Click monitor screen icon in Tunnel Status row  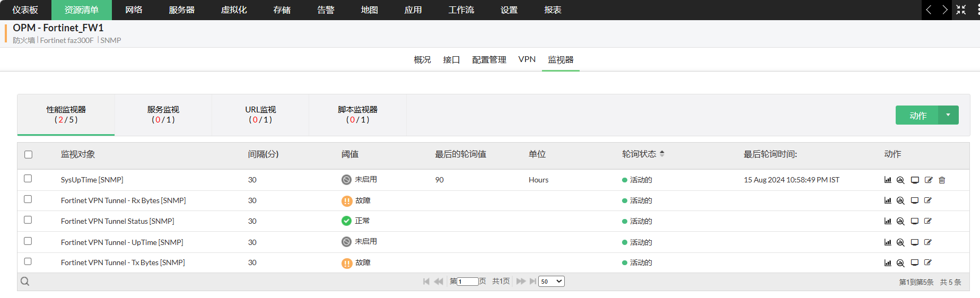point(915,221)
